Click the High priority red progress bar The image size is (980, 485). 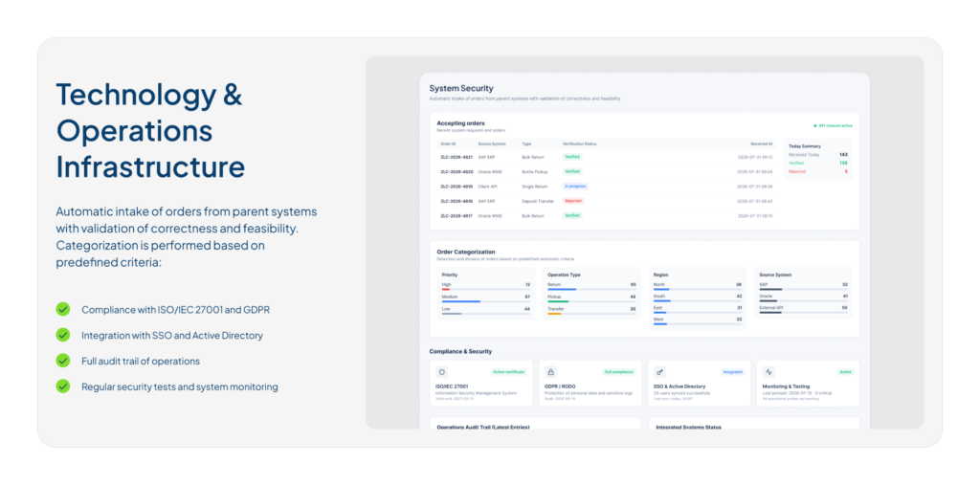point(446,290)
